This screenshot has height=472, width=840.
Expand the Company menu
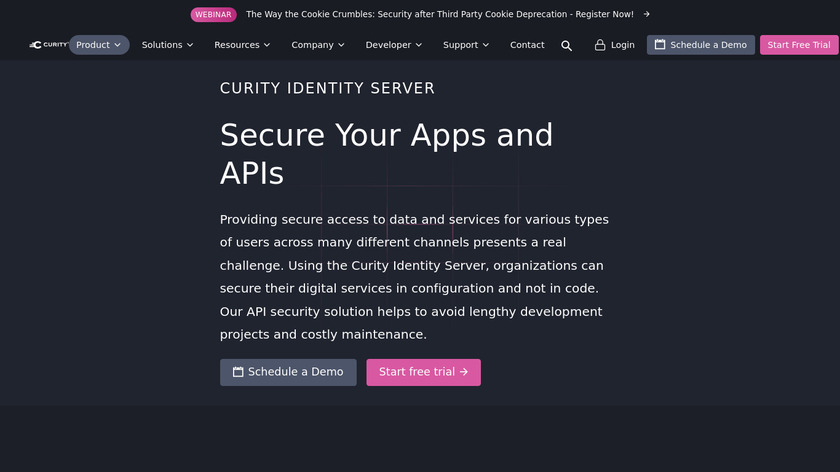click(x=318, y=45)
